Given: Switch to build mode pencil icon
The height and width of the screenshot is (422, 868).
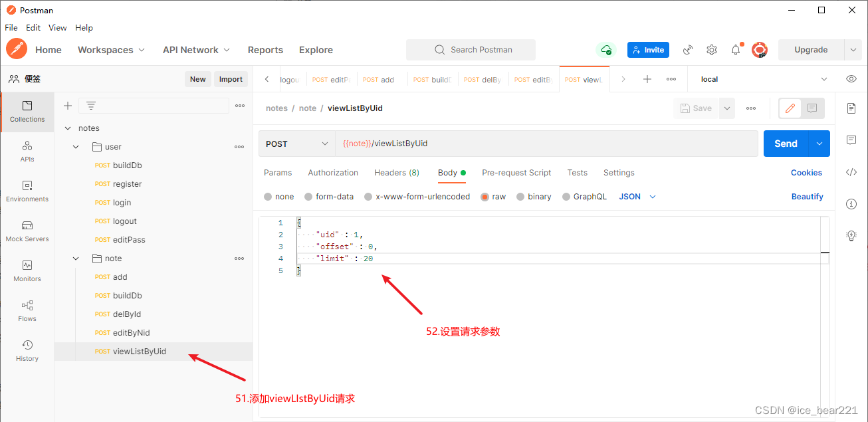Looking at the screenshot, I should pos(790,108).
